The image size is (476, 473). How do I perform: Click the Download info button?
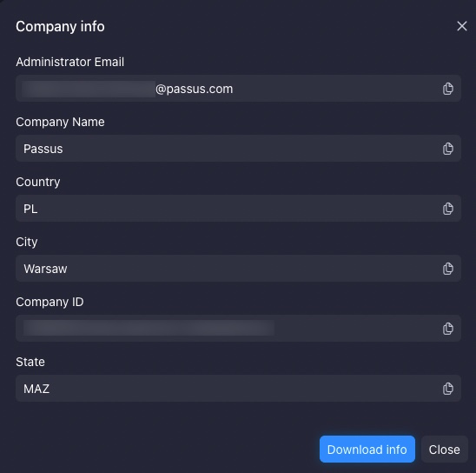click(x=367, y=450)
